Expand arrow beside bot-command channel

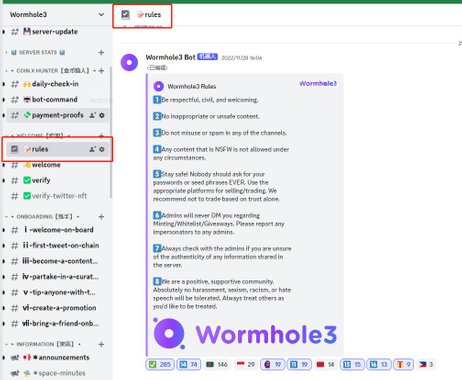pyautogui.click(x=4, y=100)
